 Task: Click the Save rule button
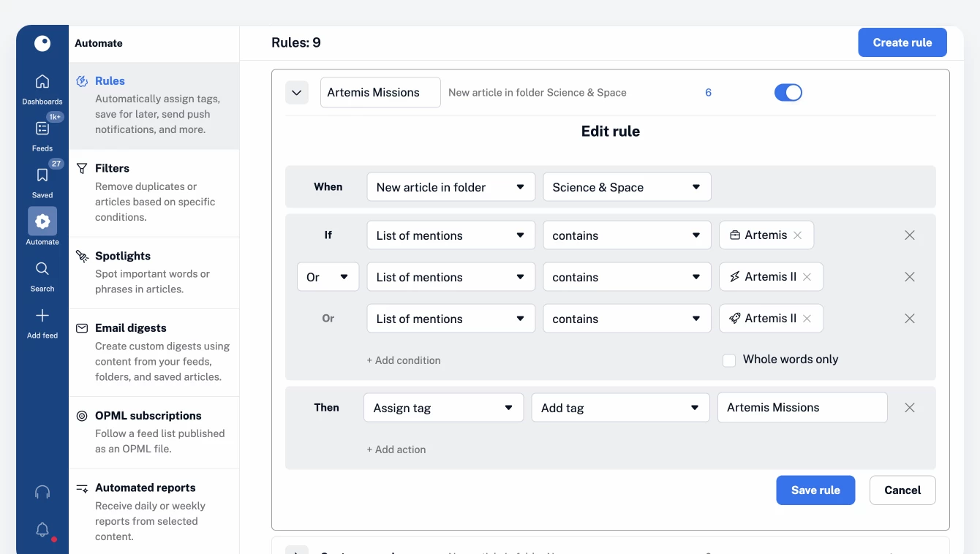click(815, 490)
